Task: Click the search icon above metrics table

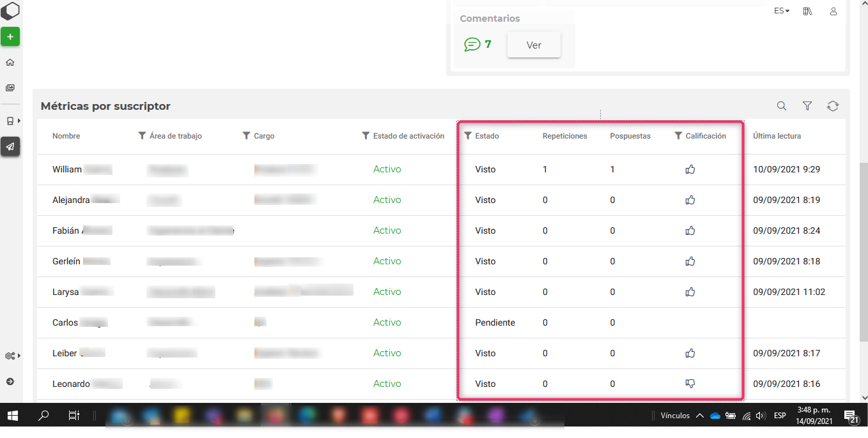Action: 782,106
